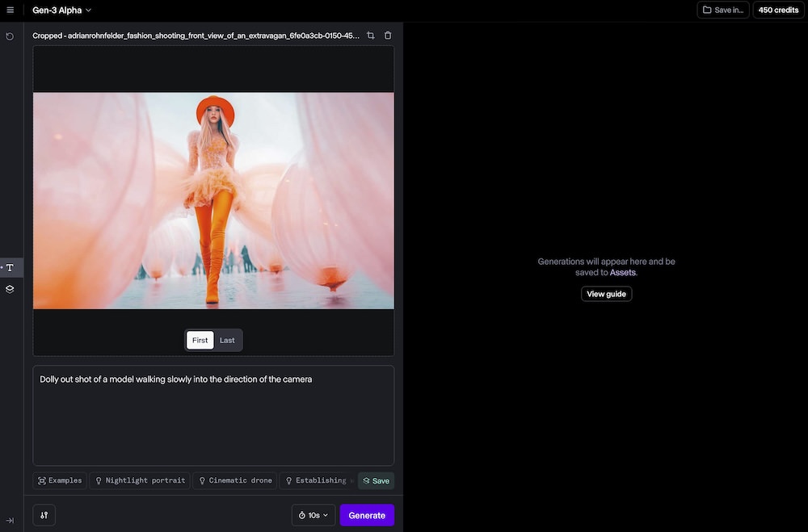Click the fashion model image preview

point(213,200)
